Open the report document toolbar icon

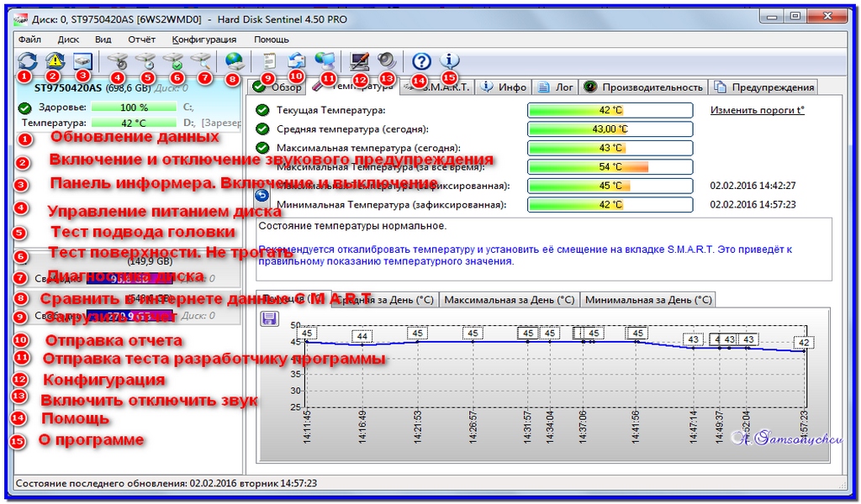(x=268, y=60)
